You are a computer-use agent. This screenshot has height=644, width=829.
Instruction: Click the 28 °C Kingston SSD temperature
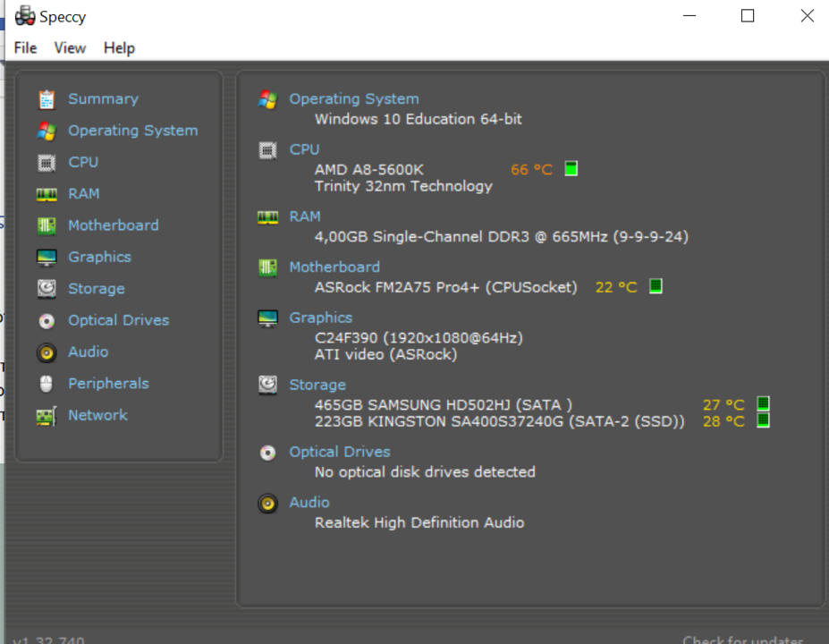pos(723,421)
